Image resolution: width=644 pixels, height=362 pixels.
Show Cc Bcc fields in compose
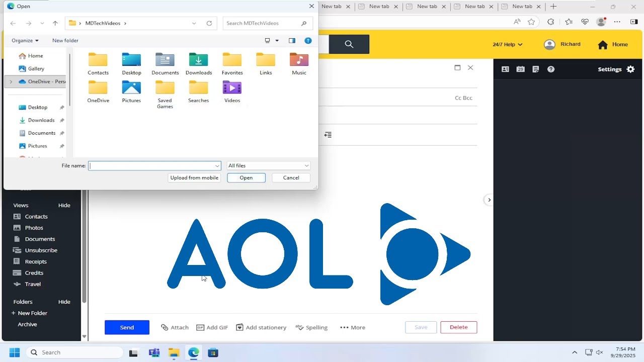463,98
